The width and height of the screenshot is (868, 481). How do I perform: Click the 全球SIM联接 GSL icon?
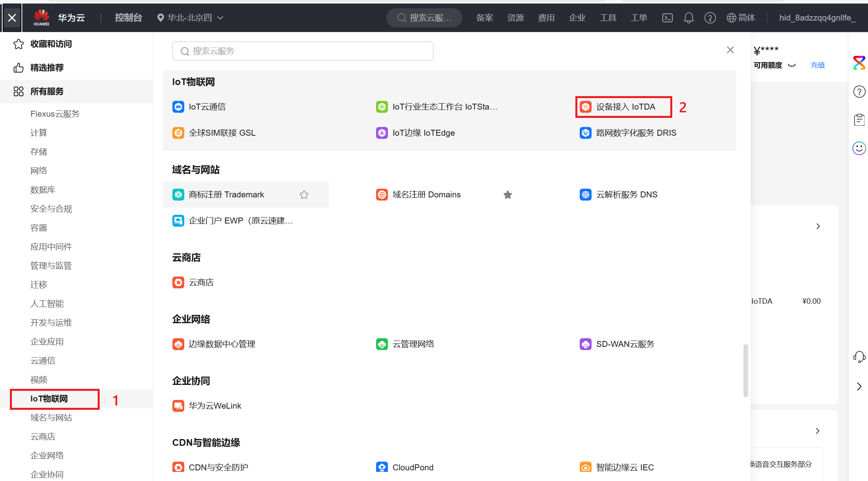tap(178, 133)
